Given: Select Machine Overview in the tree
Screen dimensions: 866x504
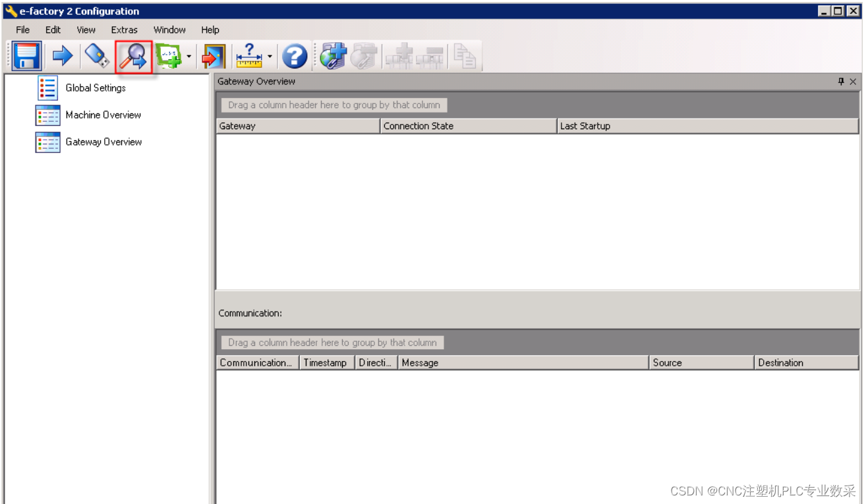Looking at the screenshot, I should (103, 115).
